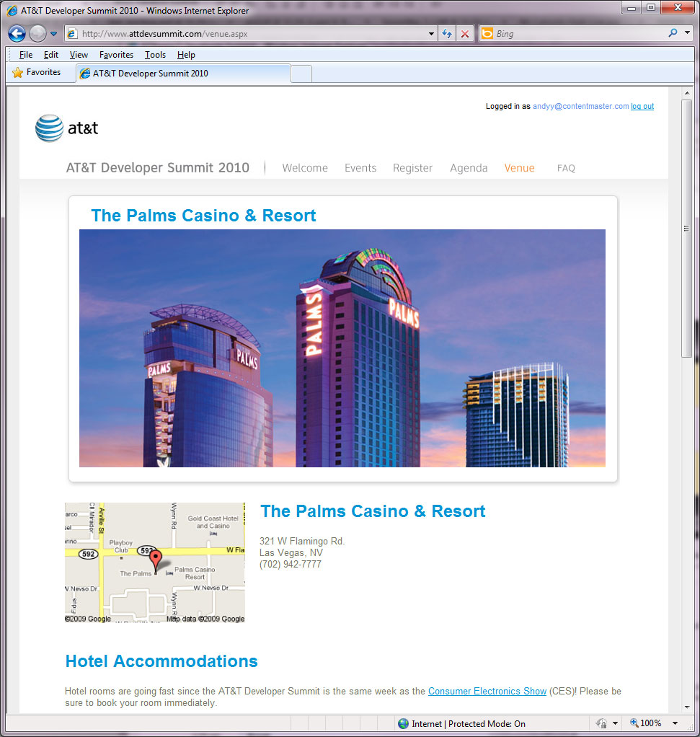Click the Bing search provider icon

[x=487, y=33]
